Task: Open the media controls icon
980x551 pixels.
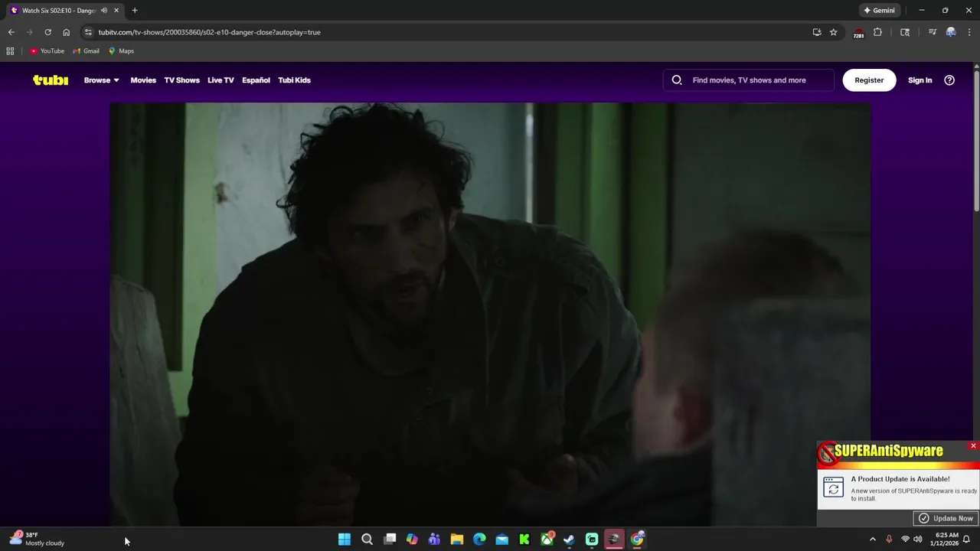Action: pos(932,32)
